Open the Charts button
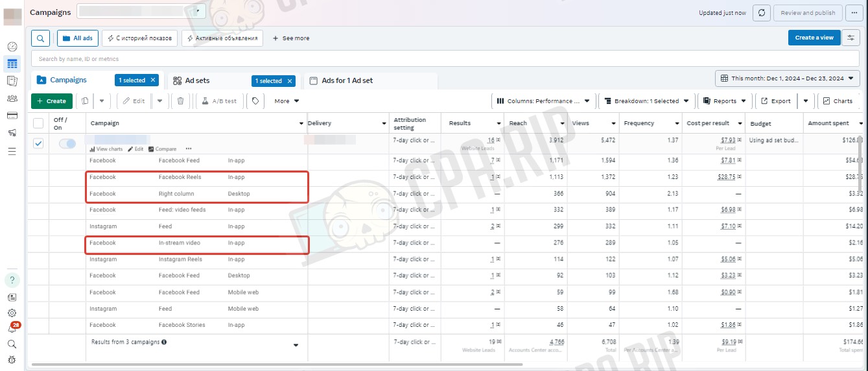 838,101
